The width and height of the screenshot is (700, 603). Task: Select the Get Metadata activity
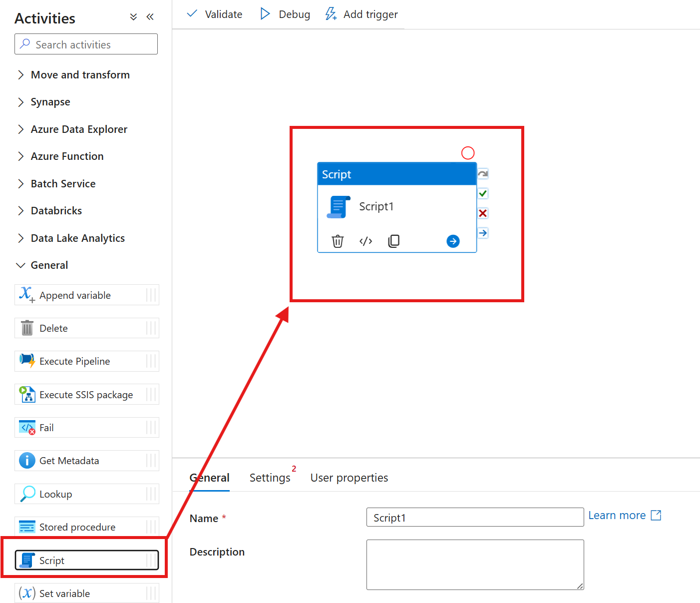tap(87, 461)
